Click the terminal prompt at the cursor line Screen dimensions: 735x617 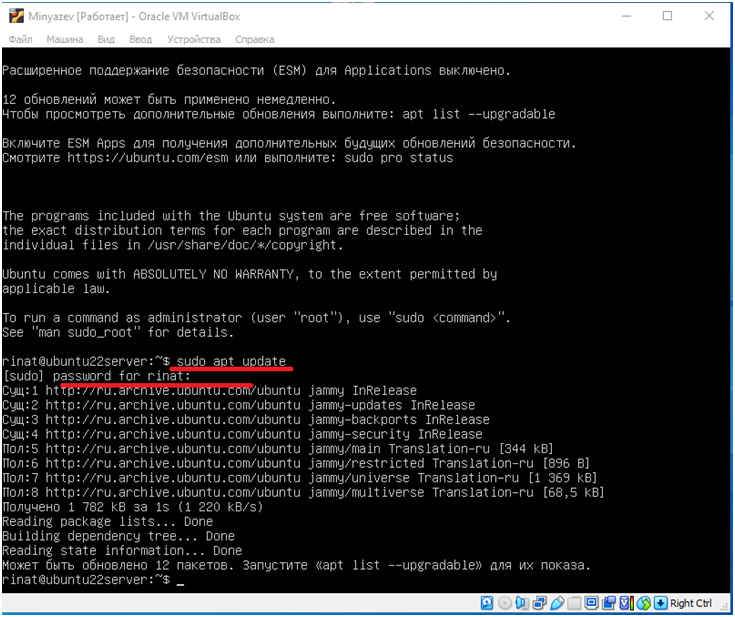tap(93, 580)
